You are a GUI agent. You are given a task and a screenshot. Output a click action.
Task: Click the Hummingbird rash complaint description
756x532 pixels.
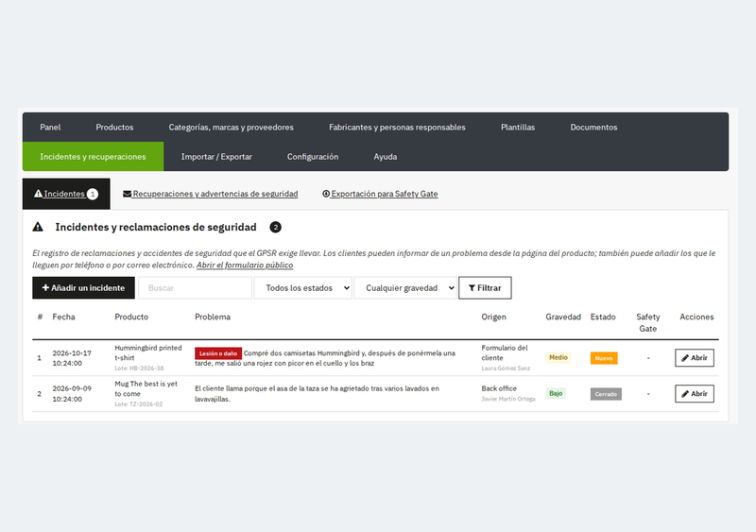[x=325, y=358]
